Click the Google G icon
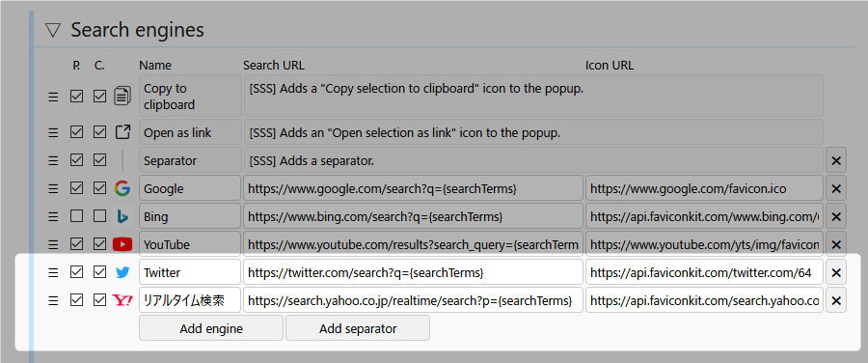The image size is (868, 363). 122,188
